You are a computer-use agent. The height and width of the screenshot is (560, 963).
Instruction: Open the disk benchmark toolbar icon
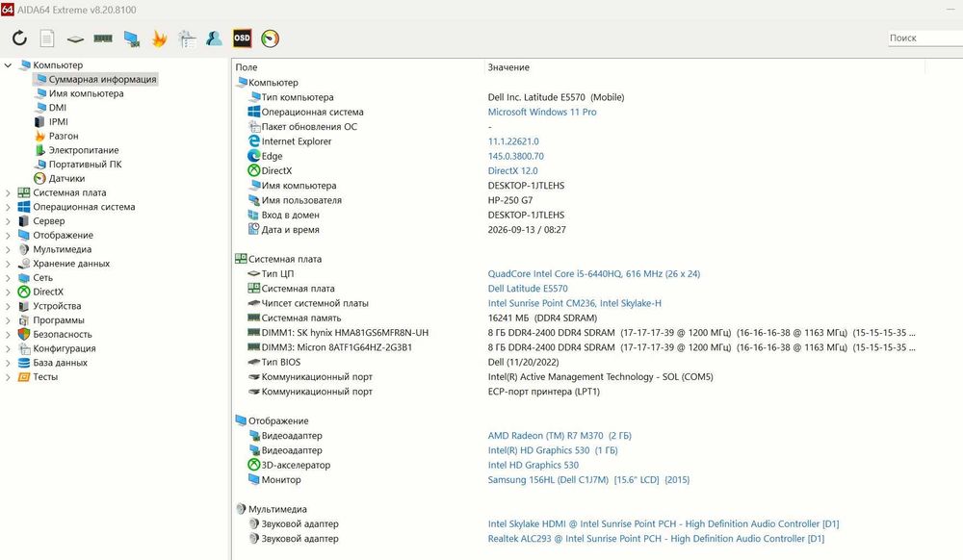75,38
